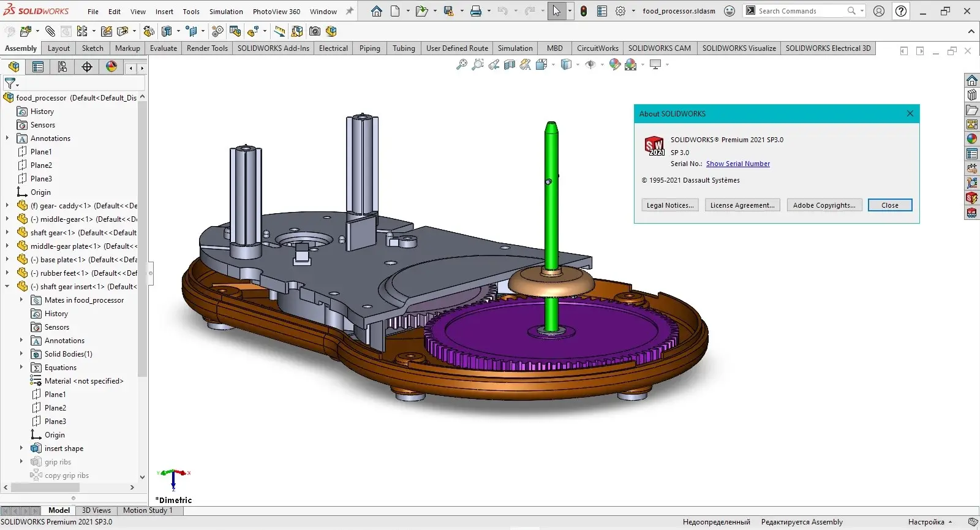Image resolution: width=980 pixels, height=530 pixels.
Task: Pin the menu bar with pushpin
Action: coord(350,11)
